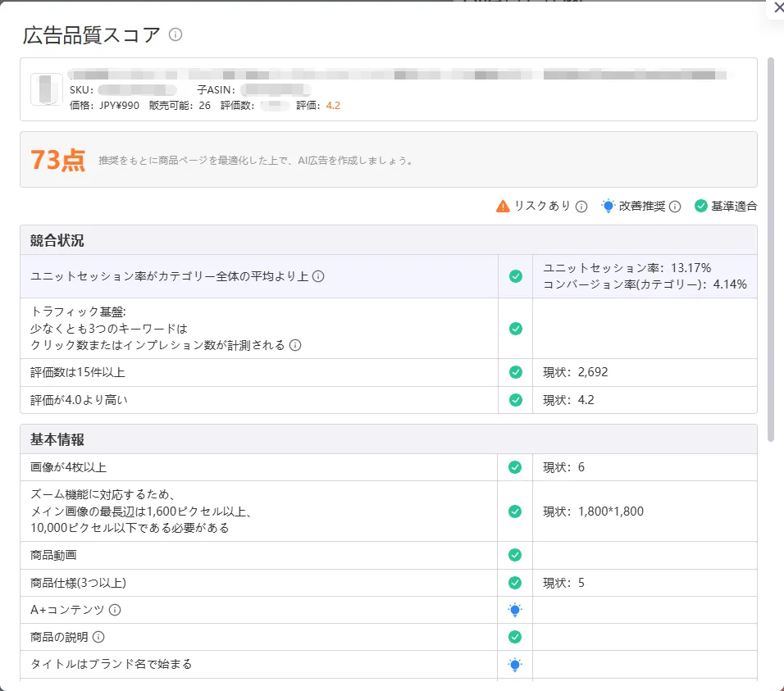Click 現状: 2,692 review count value
This screenshot has height=691, width=784.
(576, 372)
